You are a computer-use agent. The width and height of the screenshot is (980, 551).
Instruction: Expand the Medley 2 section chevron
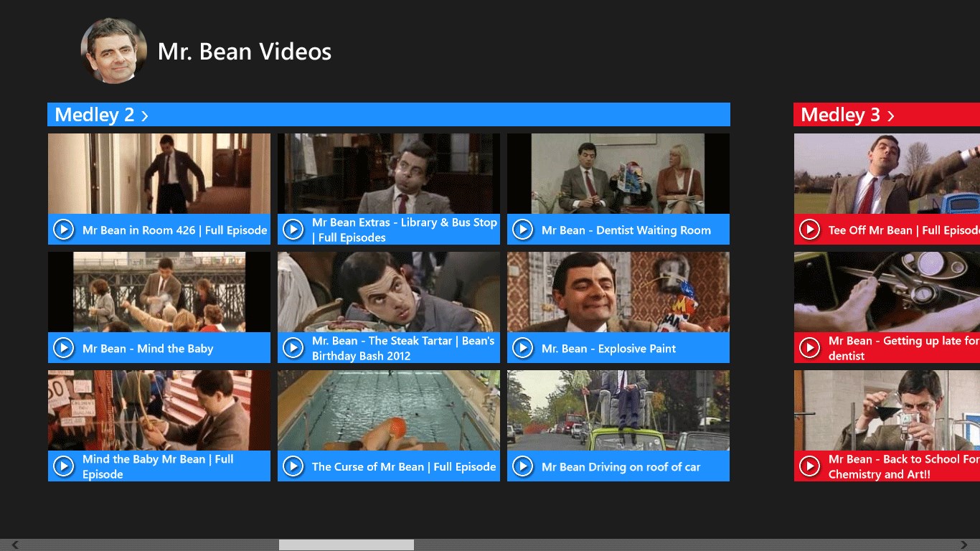click(x=144, y=116)
